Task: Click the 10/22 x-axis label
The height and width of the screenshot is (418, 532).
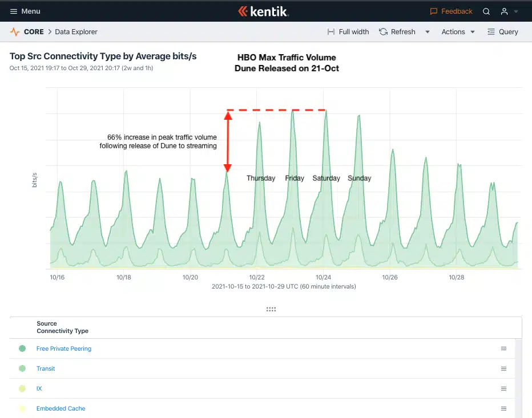Action: 257,277
